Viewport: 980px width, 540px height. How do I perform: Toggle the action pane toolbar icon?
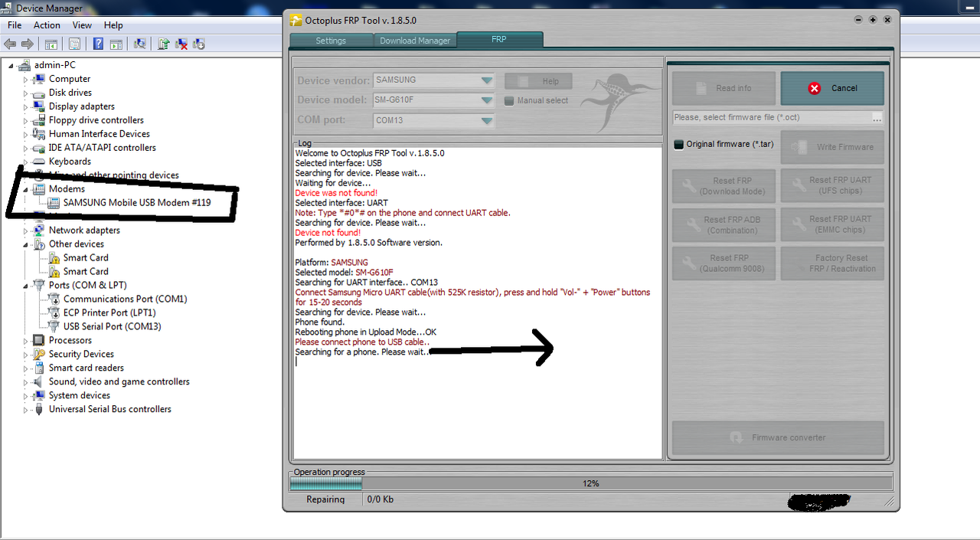tap(116, 44)
